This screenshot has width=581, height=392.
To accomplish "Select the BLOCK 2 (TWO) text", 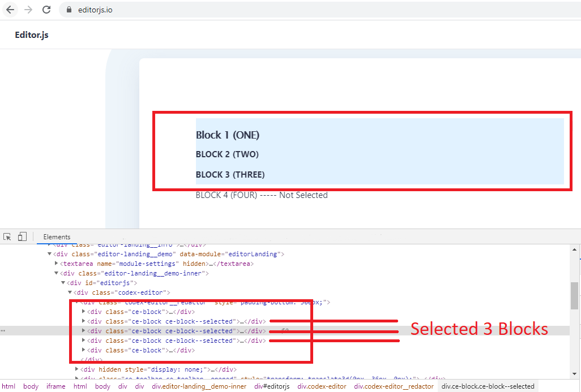I will click(227, 154).
